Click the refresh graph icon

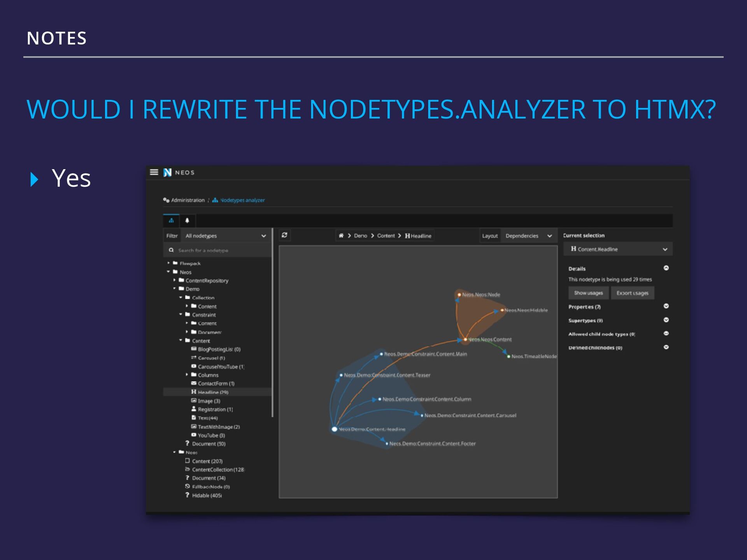click(x=284, y=235)
